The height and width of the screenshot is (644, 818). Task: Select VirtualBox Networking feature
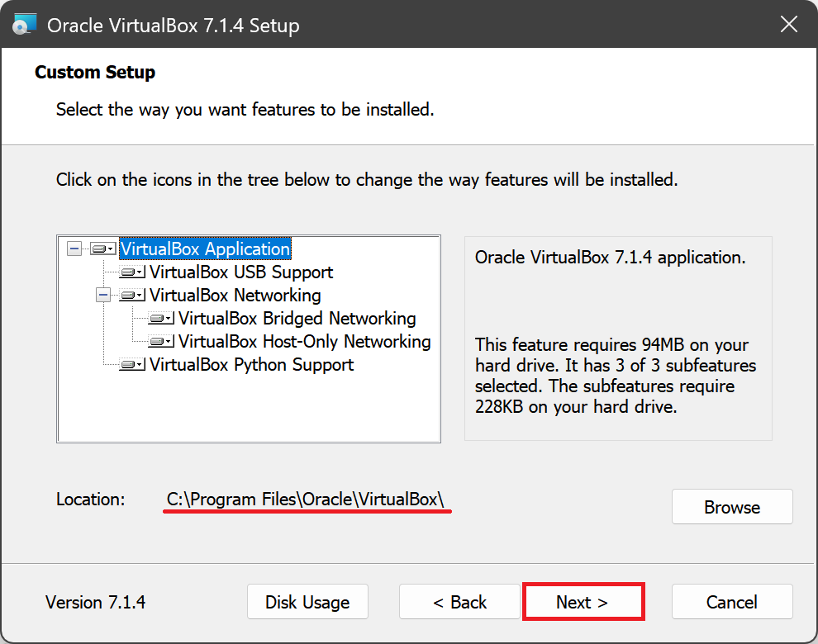(235, 295)
